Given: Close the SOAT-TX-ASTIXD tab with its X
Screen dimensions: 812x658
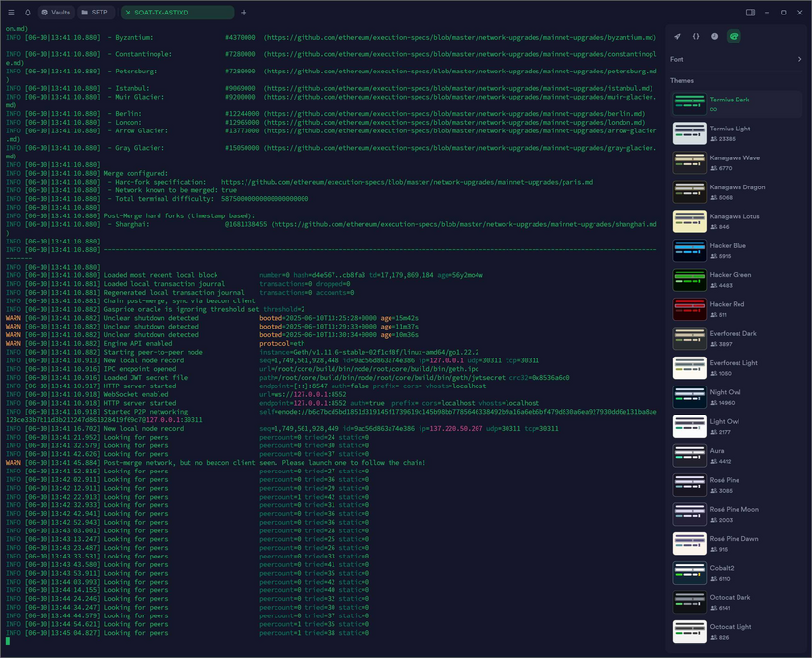Looking at the screenshot, I should coord(128,13).
